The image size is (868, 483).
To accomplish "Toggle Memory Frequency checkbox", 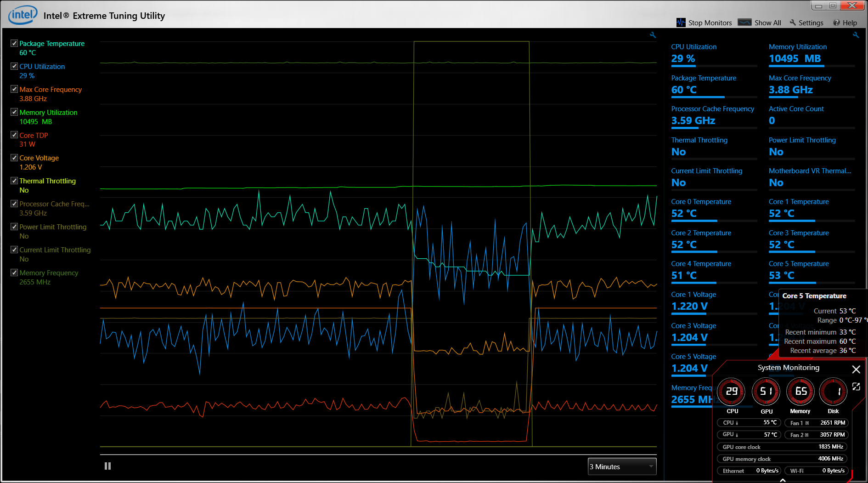I will (x=14, y=273).
